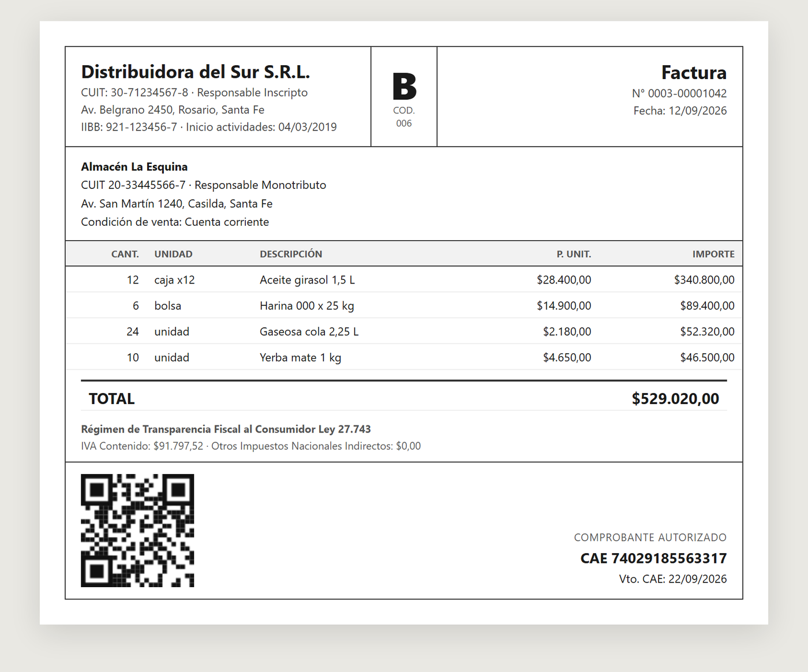Click the amount $46.500,00
The height and width of the screenshot is (672, 808).
(707, 358)
